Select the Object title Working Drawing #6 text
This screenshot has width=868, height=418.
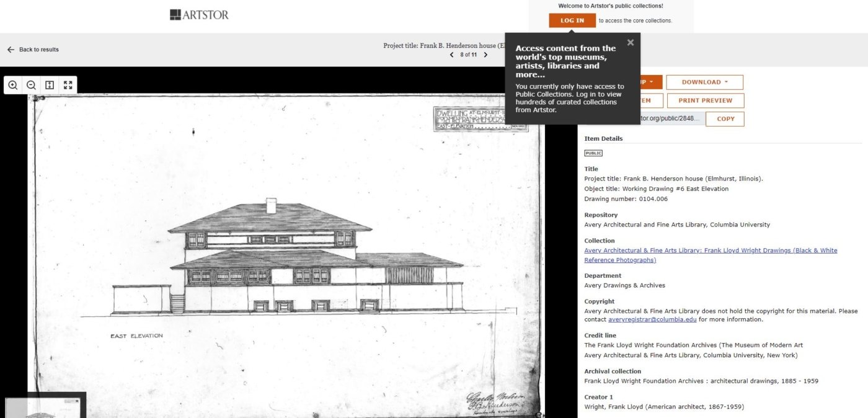click(657, 189)
